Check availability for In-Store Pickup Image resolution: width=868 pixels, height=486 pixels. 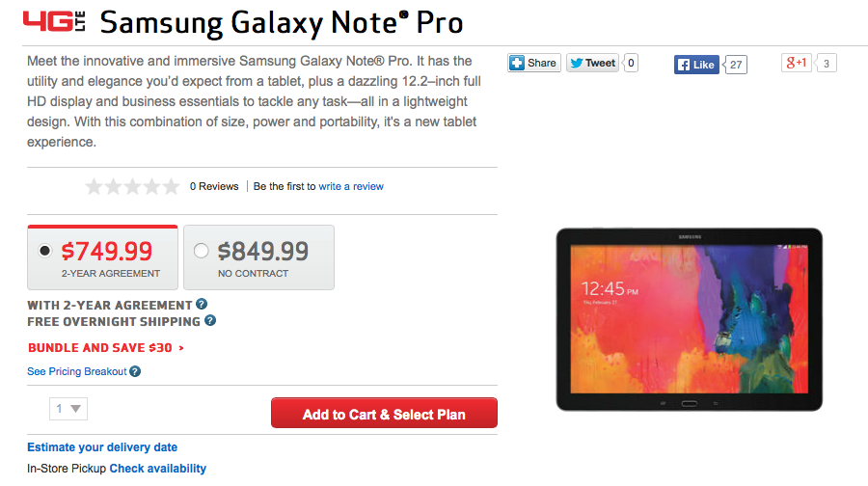157,469
